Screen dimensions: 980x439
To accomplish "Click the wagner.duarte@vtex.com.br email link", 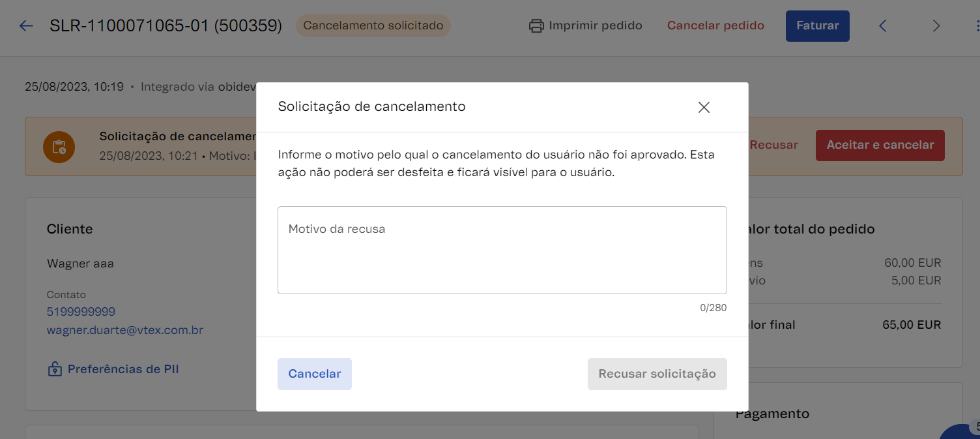I will pos(124,330).
